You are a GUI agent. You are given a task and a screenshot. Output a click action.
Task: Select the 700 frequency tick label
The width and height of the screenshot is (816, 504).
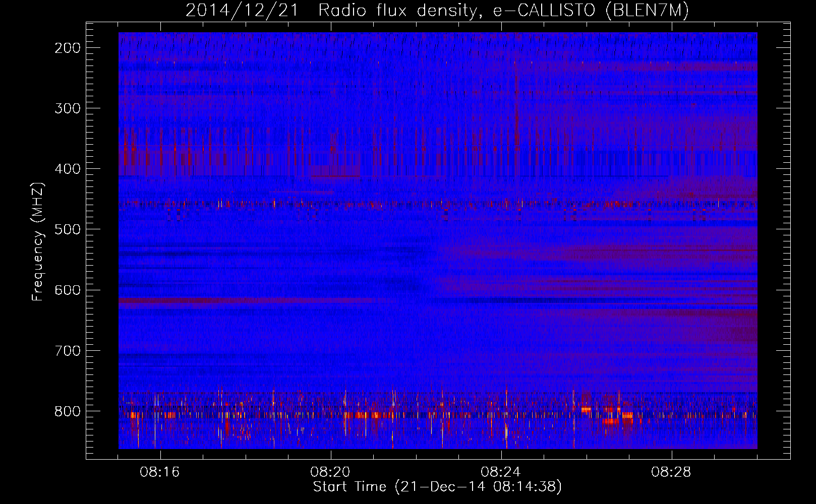[68, 351]
